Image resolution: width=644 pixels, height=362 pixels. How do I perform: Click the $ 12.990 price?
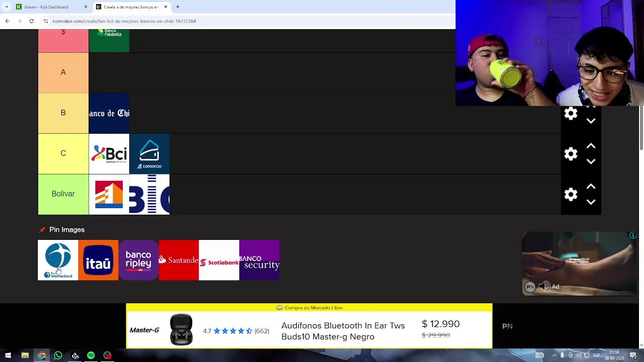click(441, 324)
